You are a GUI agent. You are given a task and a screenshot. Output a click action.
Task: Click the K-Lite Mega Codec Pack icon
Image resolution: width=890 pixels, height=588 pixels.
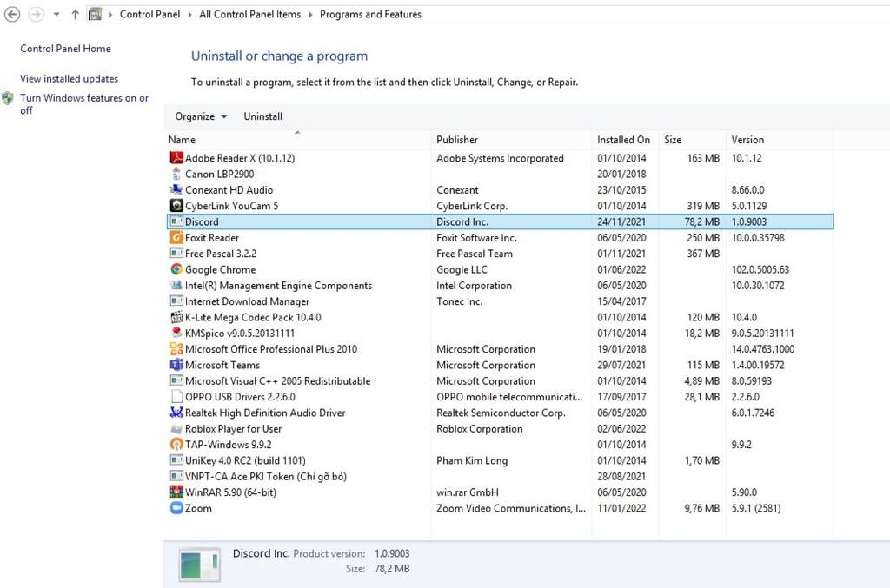176,317
